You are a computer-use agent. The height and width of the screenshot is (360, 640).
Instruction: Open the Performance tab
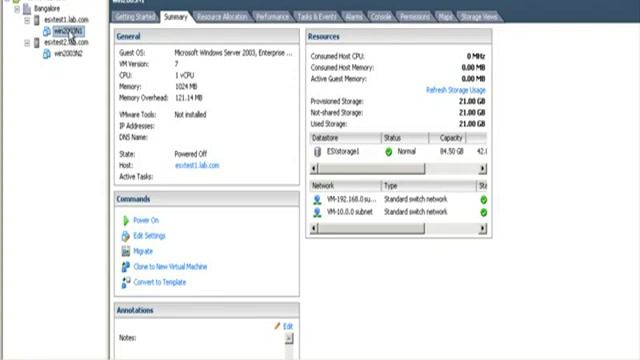pos(272,17)
